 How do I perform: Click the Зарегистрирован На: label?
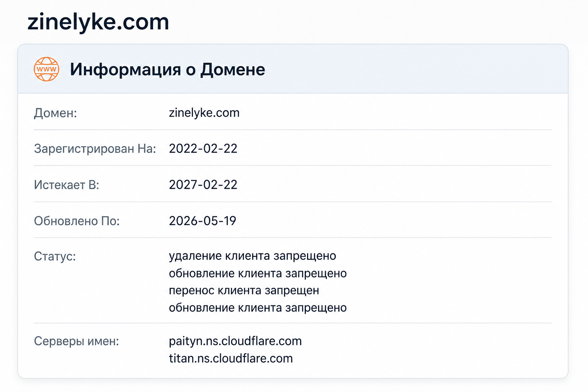[x=95, y=149]
